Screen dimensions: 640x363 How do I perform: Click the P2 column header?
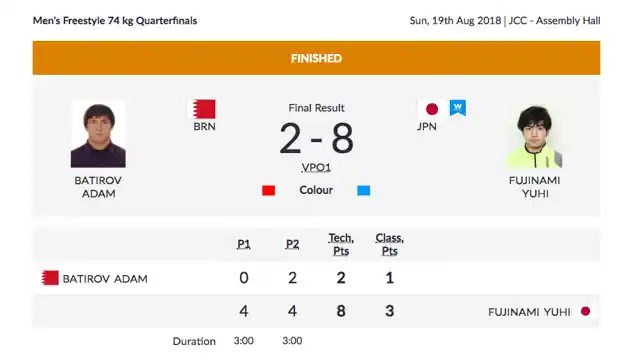point(292,244)
